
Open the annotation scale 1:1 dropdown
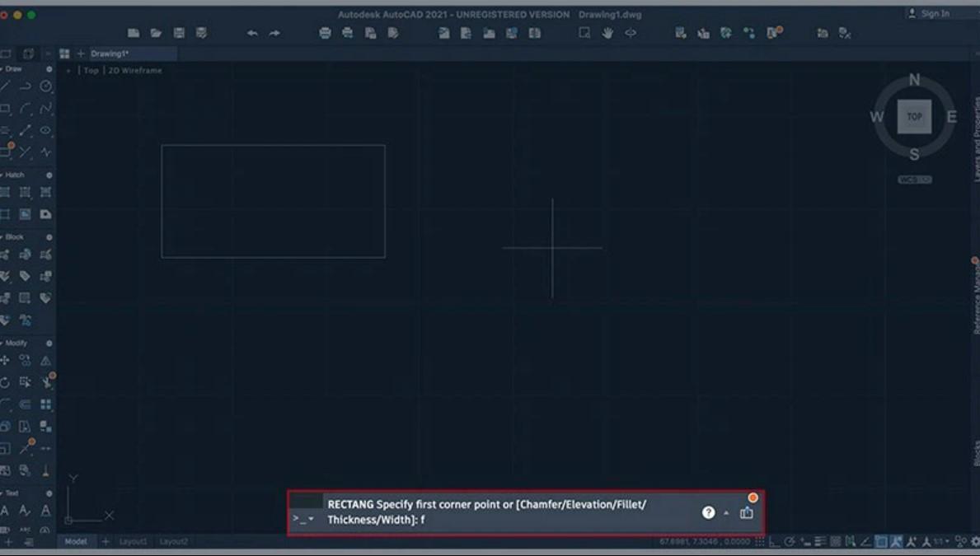[x=940, y=542]
